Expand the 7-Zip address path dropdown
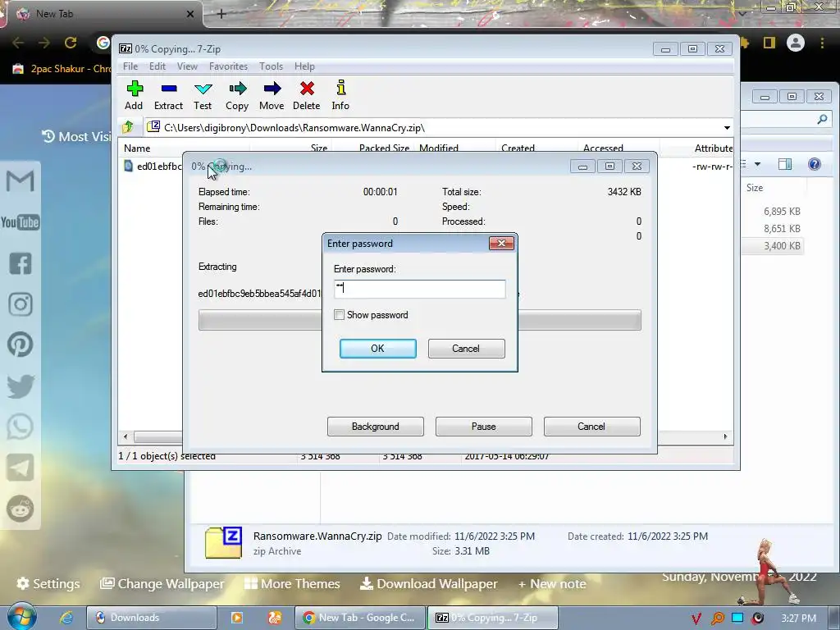Screen dimensions: 840x630 (x=727, y=127)
